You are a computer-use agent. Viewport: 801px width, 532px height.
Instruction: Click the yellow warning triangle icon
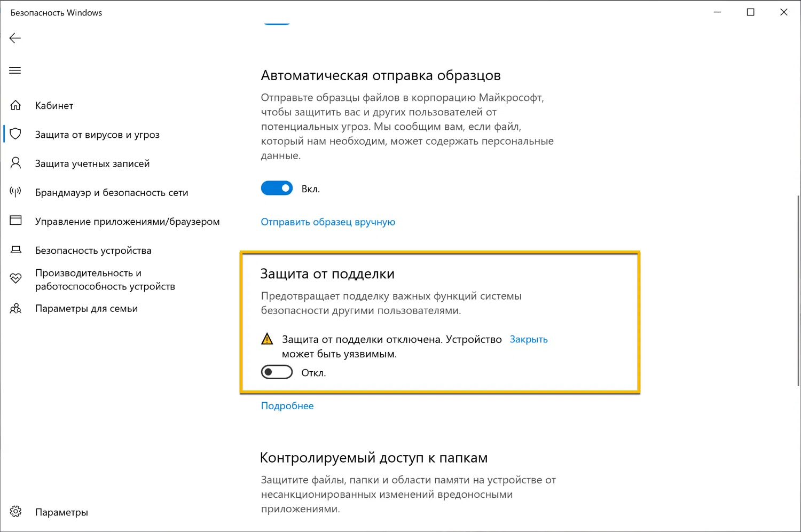pyautogui.click(x=267, y=339)
